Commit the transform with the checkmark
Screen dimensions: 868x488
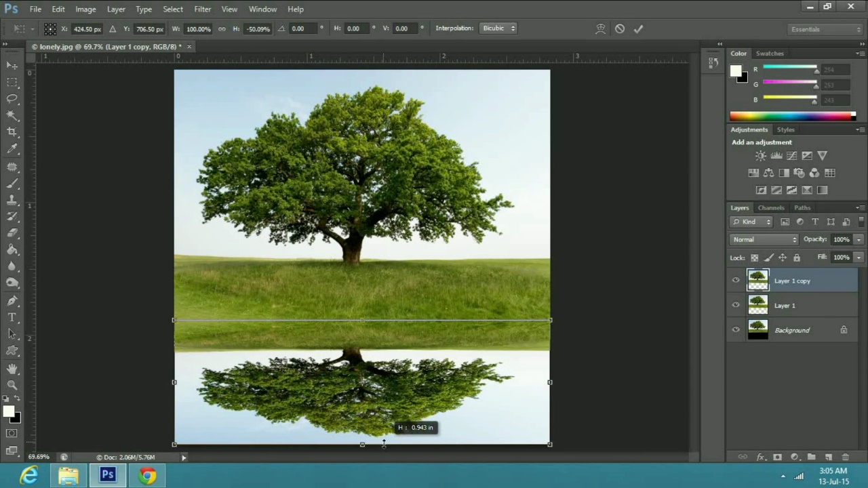point(638,28)
